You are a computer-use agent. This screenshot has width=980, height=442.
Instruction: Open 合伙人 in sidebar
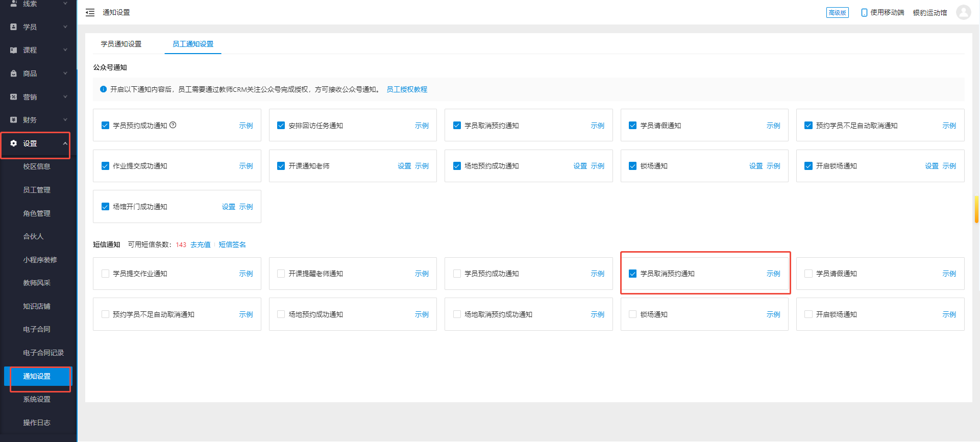33,236
